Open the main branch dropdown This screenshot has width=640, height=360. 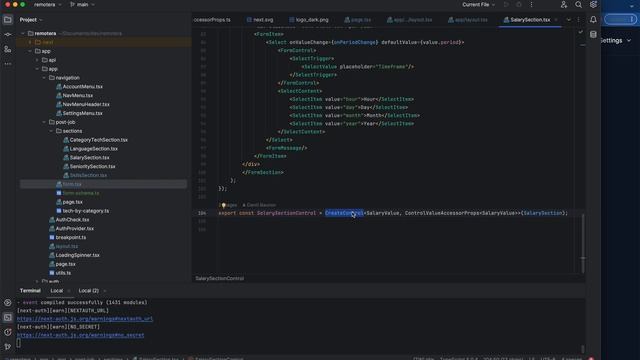pos(82,4)
